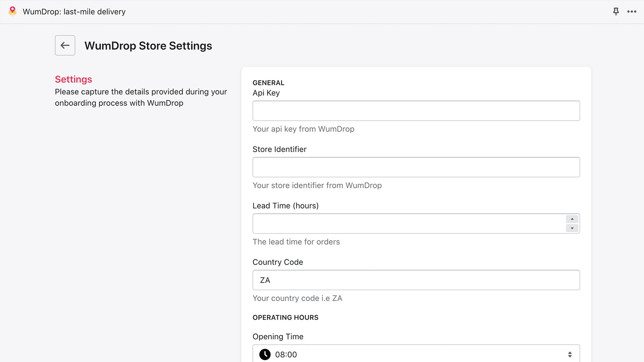The width and height of the screenshot is (644, 362).
Task: Focus the Api Key input field
Action: (x=416, y=111)
